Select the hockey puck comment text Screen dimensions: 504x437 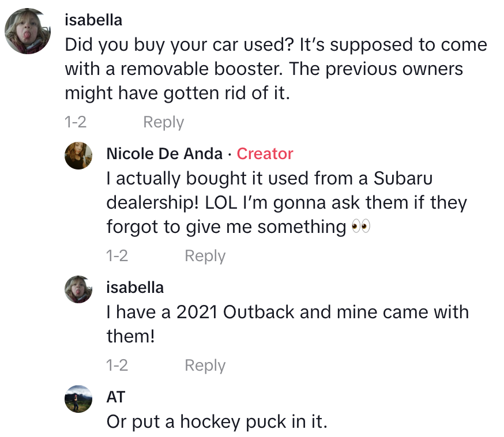tap(217, 422)
